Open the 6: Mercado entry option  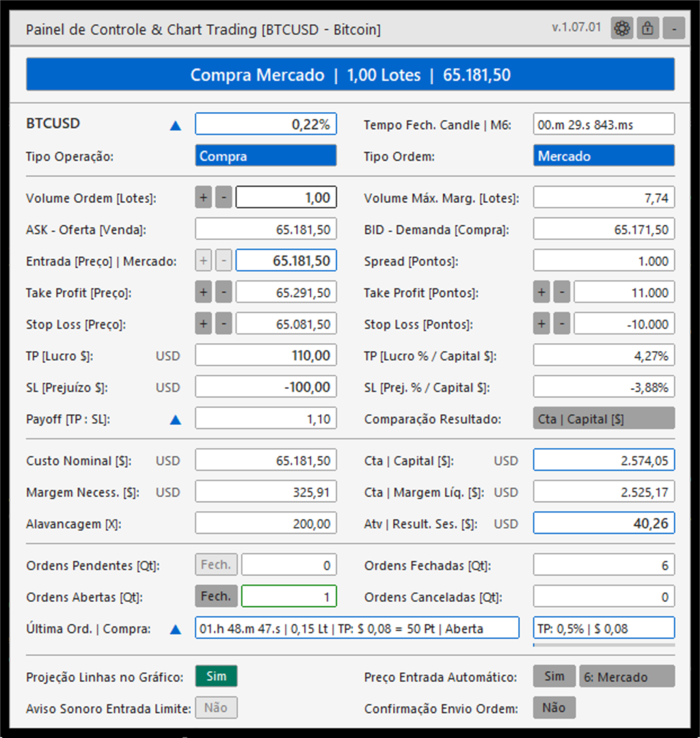[627, 676]
